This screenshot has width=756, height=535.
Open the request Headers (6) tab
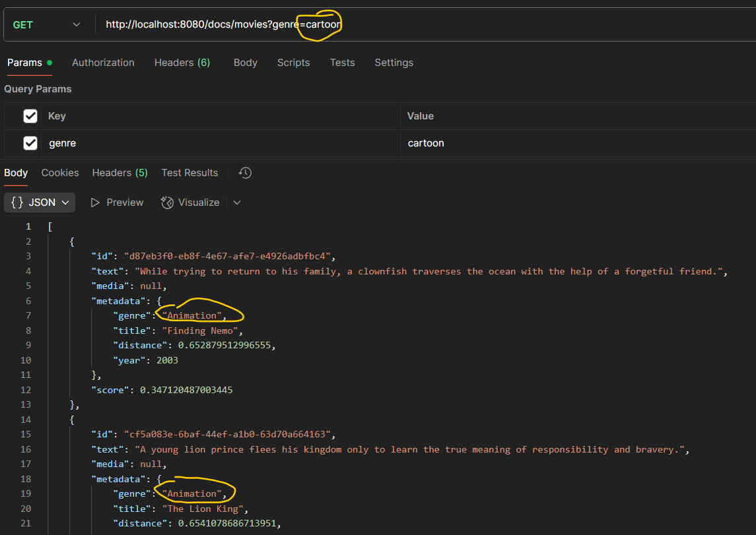(x=182, y=63)
